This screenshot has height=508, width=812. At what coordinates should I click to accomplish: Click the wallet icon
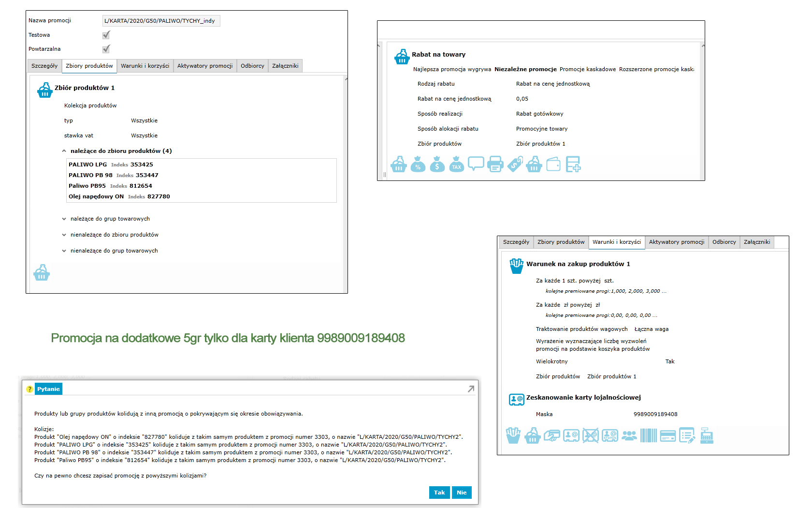click(553, 164)
